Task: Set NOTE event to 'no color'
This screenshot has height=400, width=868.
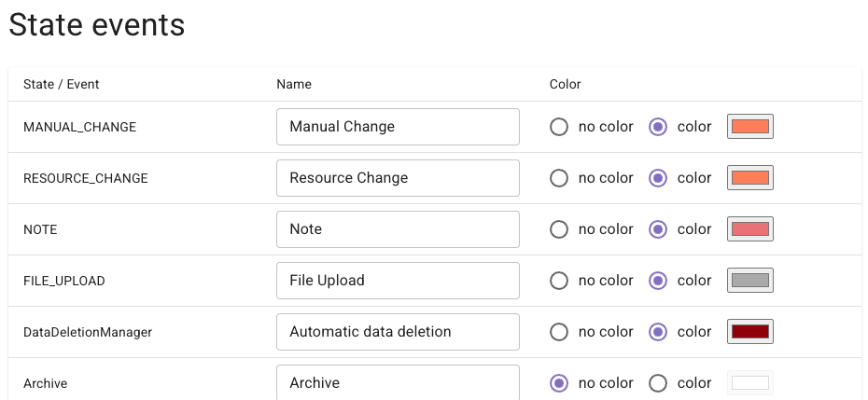Action: pyautogui.click(x=558, y=229)
